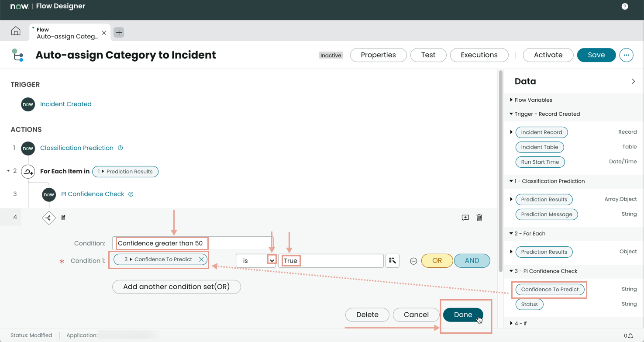Viewport: 644px width, 342px height.
Task: Open the more actions ellipsis menu
Action: [626, 55]
